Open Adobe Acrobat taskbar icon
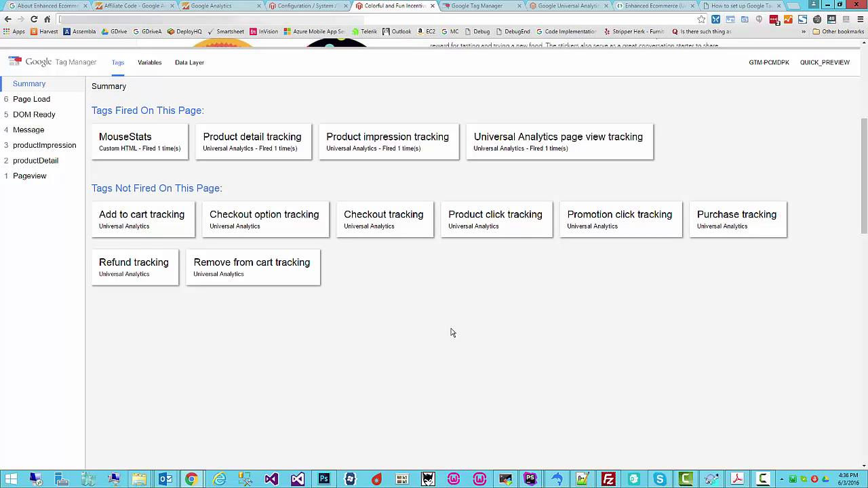The height and width of the screenshot is (488, 868). (x=737, y=479)
